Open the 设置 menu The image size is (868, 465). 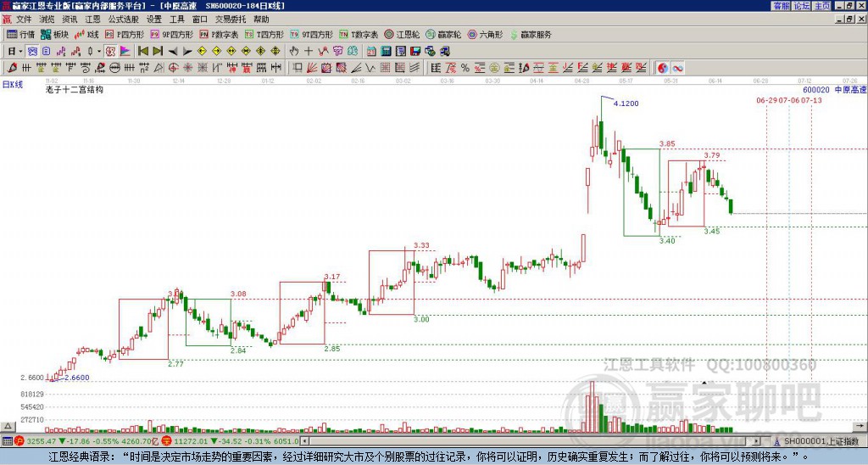coord(154,20)
